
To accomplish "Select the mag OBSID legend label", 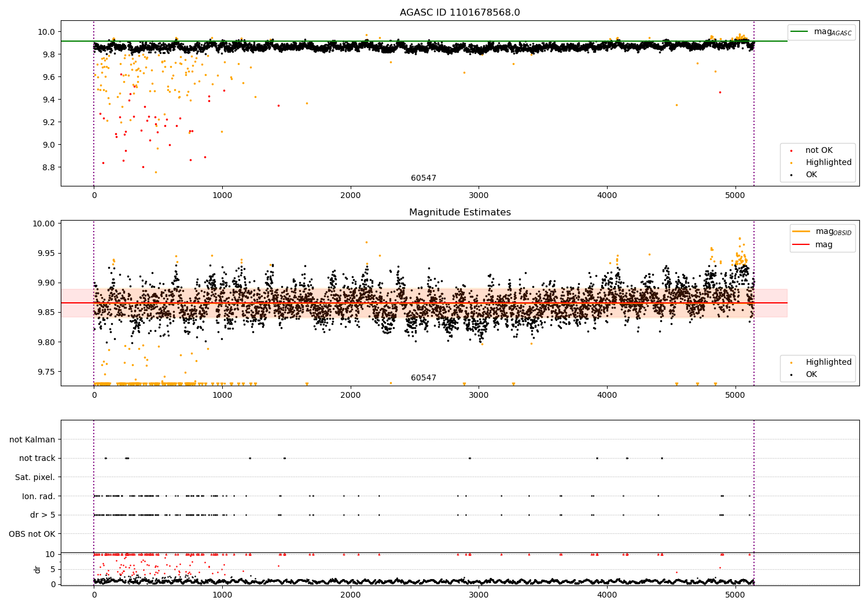I will pos(833,232).
